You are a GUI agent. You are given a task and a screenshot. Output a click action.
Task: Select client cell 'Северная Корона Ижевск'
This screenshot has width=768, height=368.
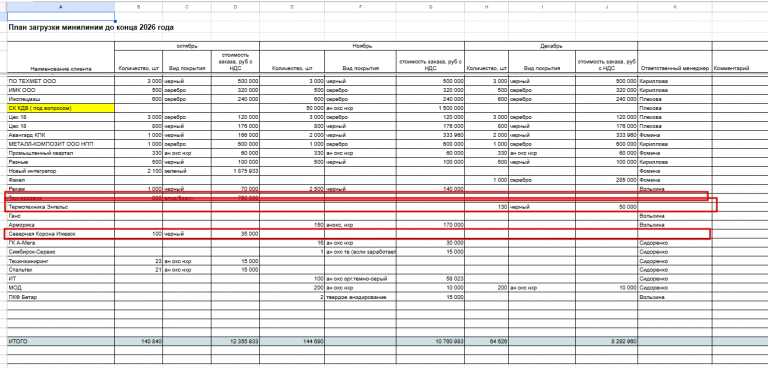pos(61,234)
